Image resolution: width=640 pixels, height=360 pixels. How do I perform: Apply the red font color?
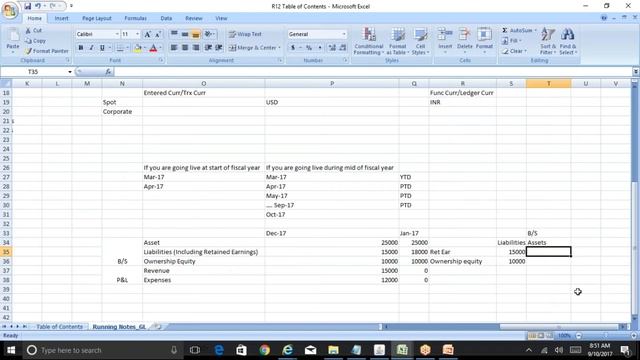point(153,48)
